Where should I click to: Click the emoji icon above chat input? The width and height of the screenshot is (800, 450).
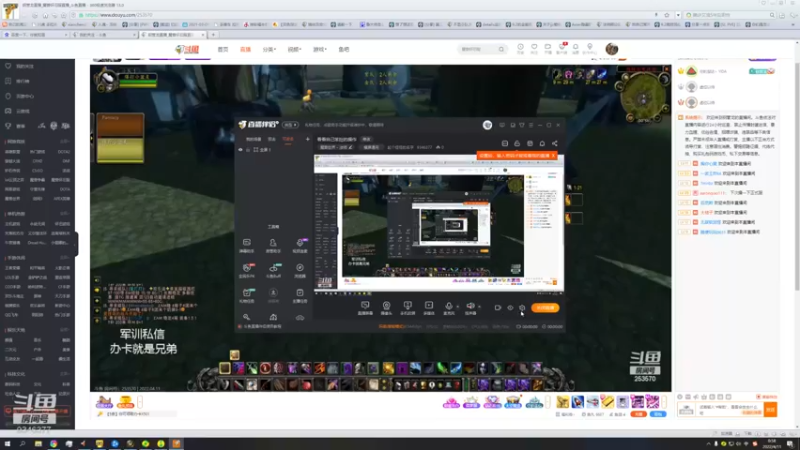click(680, 396)
